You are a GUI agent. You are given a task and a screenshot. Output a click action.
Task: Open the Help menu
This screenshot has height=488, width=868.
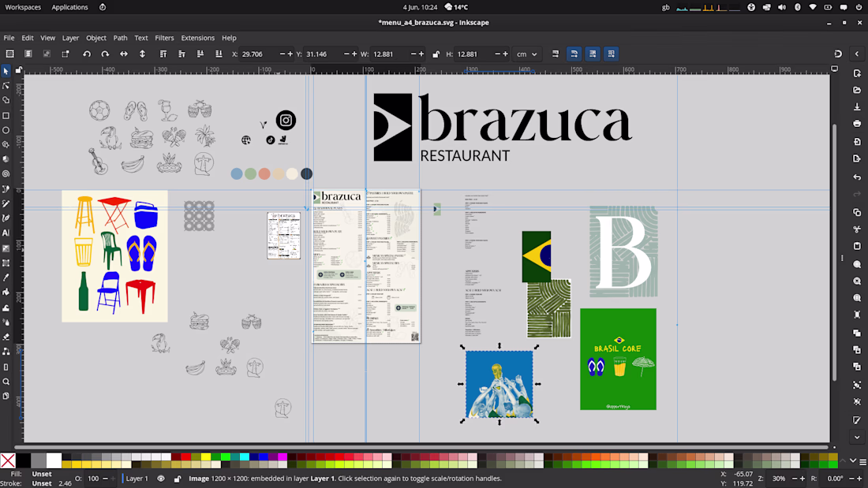pos(229,38)
